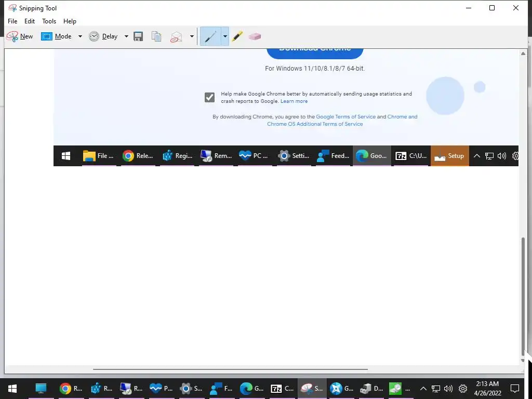This screenshot has height=399, width=532.
Task: Switch to Microsoft Edge on the taskbar
Action: [251, 389]
